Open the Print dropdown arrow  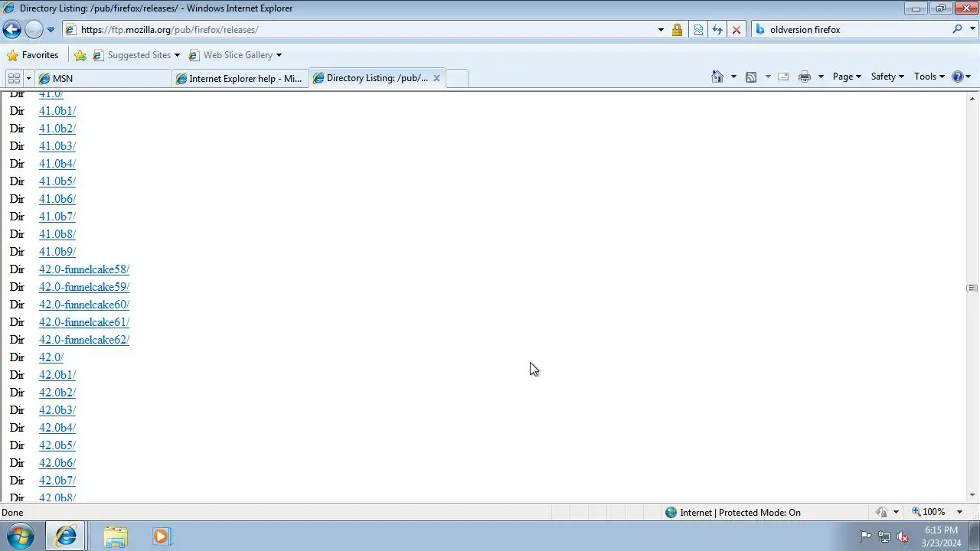(821, 77)
